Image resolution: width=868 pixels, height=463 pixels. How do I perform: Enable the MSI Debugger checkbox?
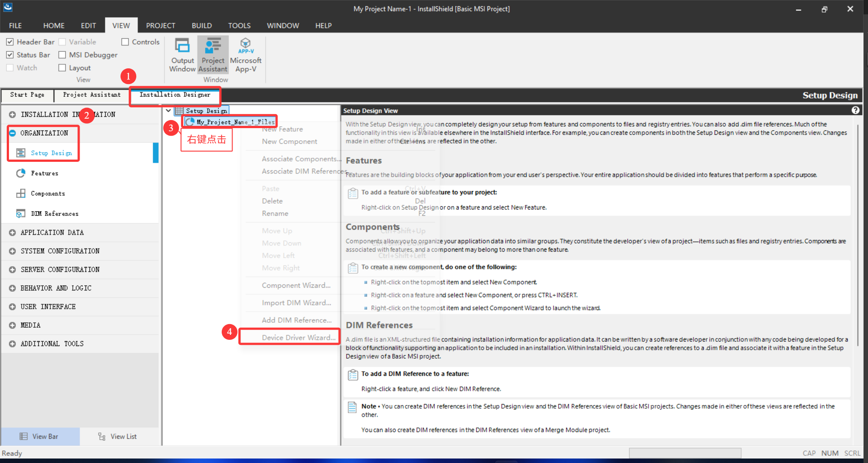pos(62,55)
